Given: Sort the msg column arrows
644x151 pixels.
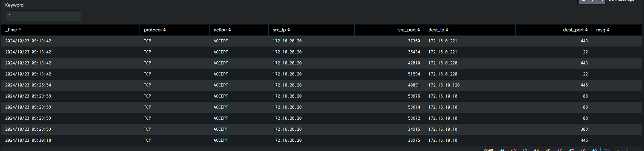Looking at the screenshot, I should (x=608, y=30).
